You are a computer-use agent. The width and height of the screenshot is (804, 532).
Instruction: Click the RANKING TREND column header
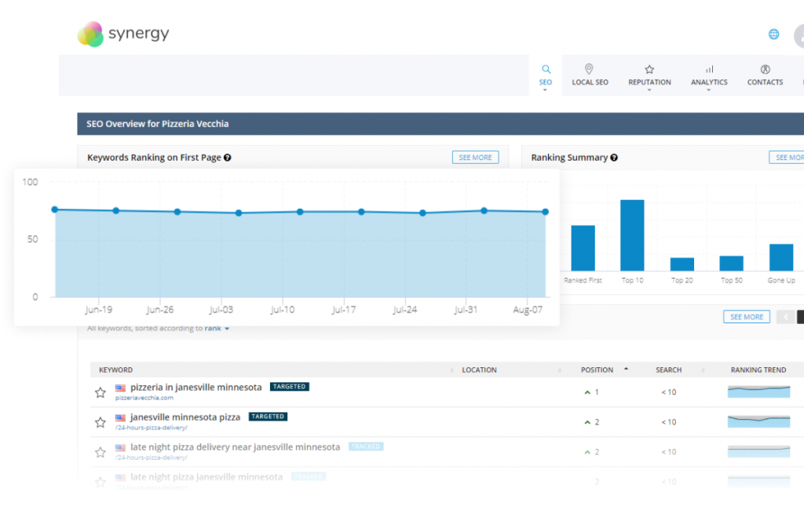[x=758, y=370]
